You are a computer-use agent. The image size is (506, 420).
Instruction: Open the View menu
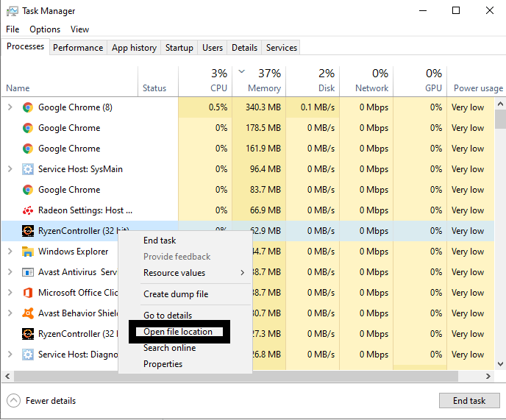[x=79, y=29]
